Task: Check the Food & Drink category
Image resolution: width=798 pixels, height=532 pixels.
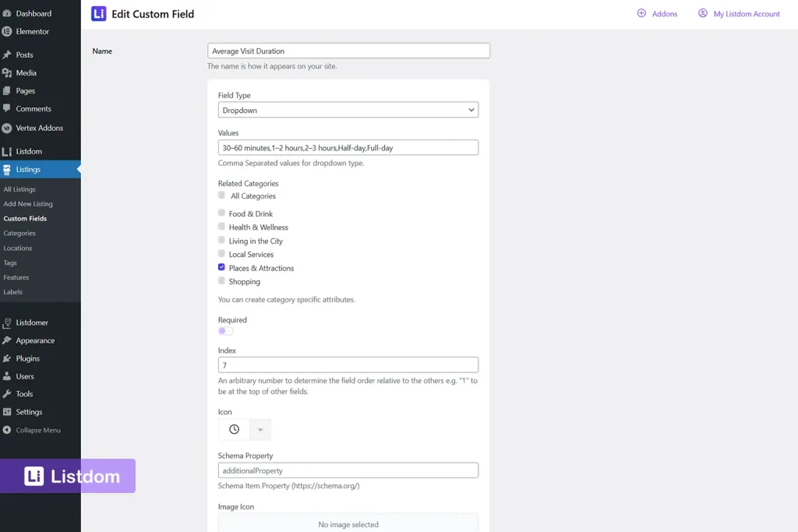Action: tap(221, 213)
